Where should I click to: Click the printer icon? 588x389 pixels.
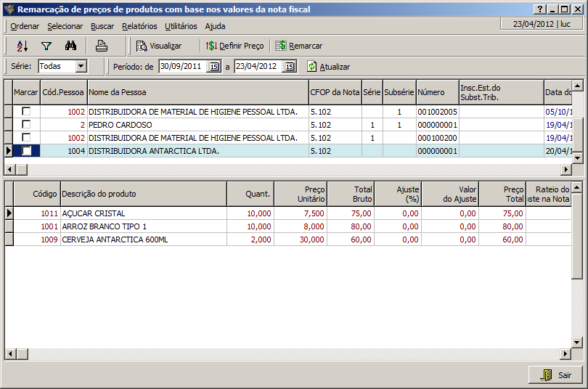(x=102, y=46)
